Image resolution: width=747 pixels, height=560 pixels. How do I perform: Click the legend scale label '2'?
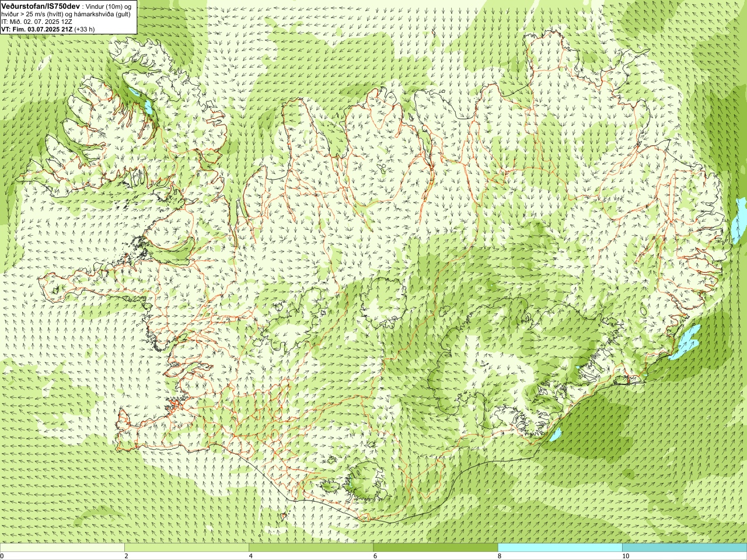(126, 556)
